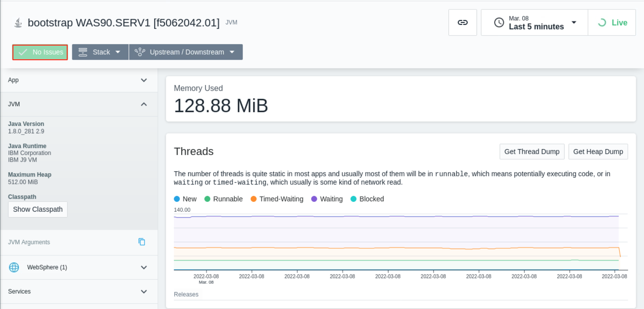This screenshot has height=309, width=644.
Task: Toggle the New thread series in legend
Action: (185, 199)
